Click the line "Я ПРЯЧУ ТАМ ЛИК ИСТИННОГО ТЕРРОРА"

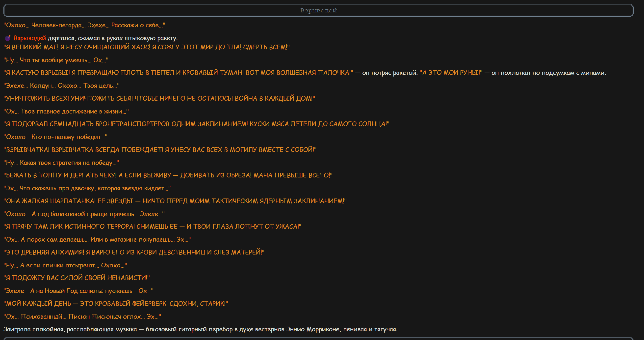coord(152,227)
